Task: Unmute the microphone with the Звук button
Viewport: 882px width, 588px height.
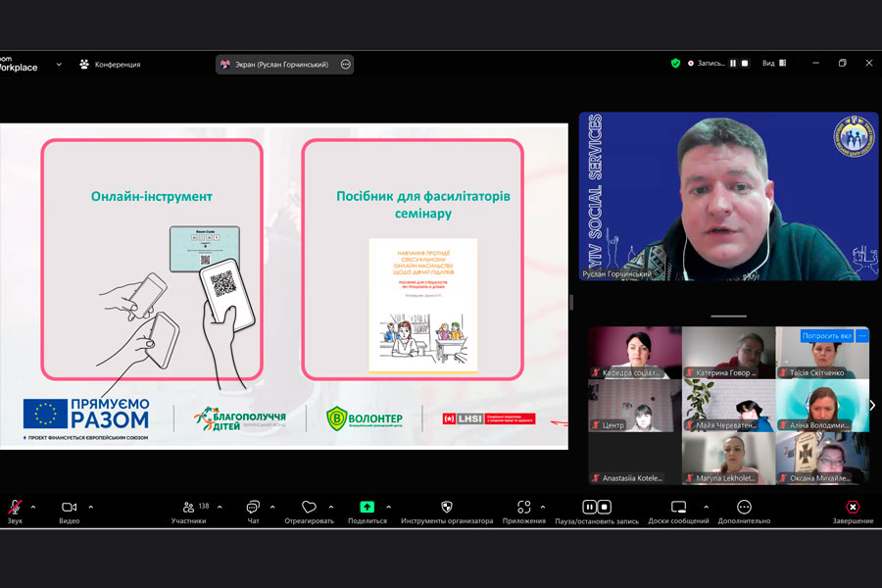Action: (14, 508)
